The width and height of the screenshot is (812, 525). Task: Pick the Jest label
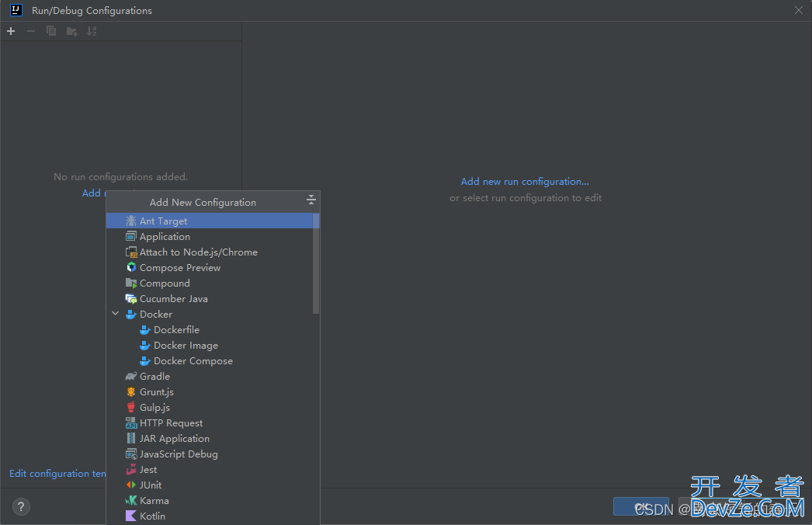click(x=148, y=470)
